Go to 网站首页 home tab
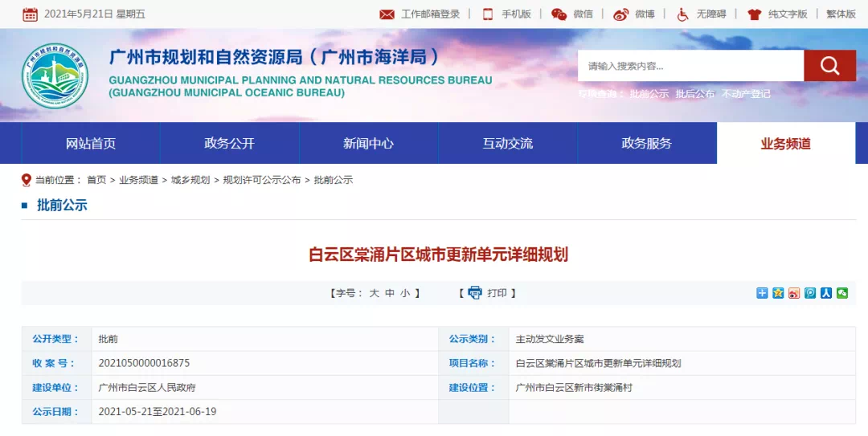868x436 pixels. [91, 144]
